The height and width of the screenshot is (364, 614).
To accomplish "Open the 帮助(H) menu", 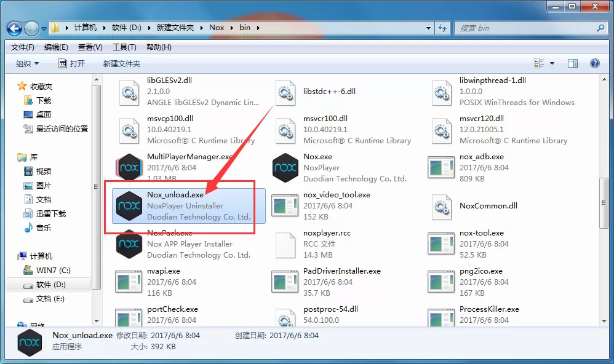I will [x=159, y=47].
